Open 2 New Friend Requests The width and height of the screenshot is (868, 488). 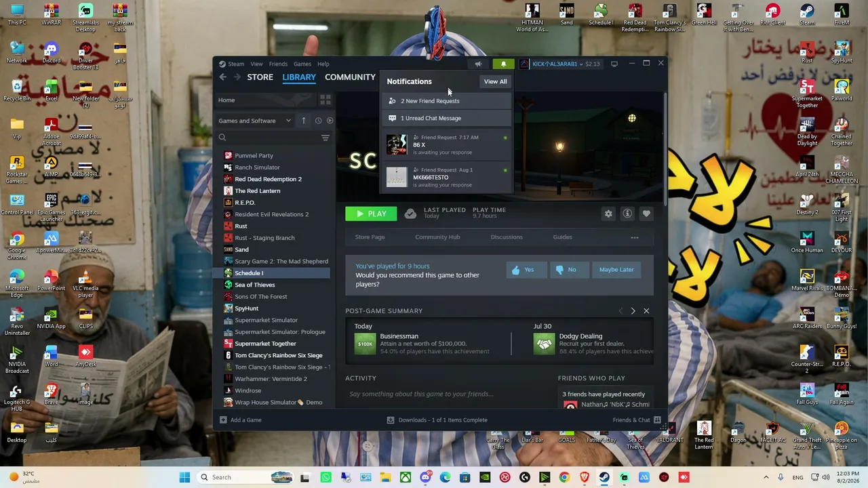[x=447, y=101]
